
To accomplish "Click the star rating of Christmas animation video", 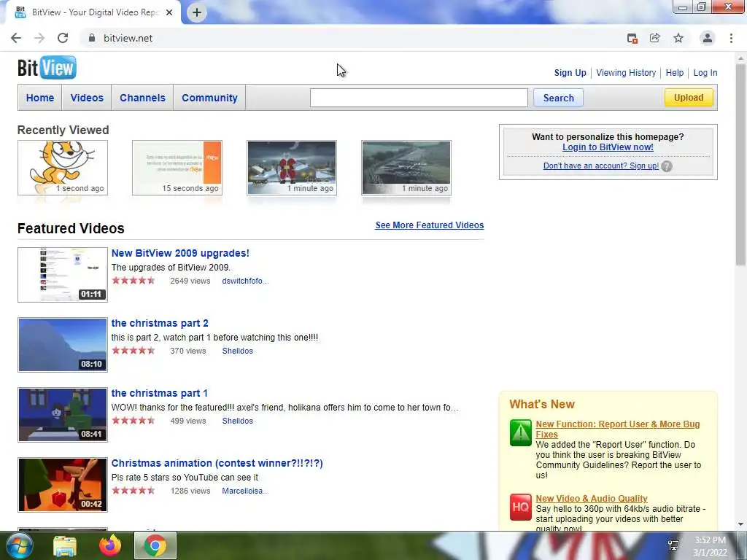I will [133, 491].
